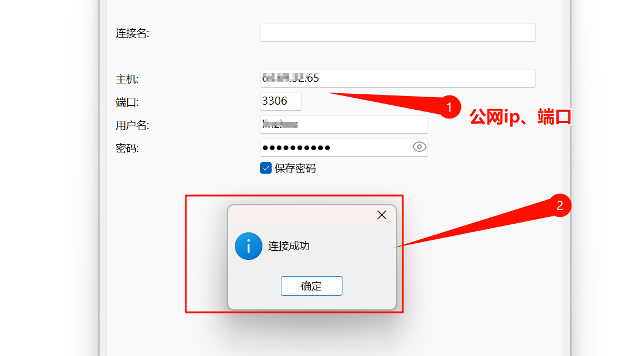Confirm the dialog with the 确定 button
Screen dimensions: 644x356
point(311,286)
